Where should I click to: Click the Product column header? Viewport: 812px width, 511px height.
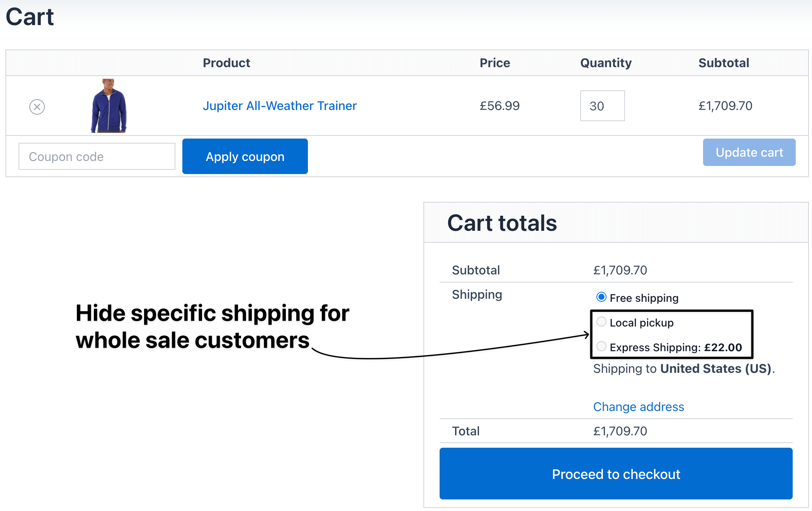click(226, 63)
